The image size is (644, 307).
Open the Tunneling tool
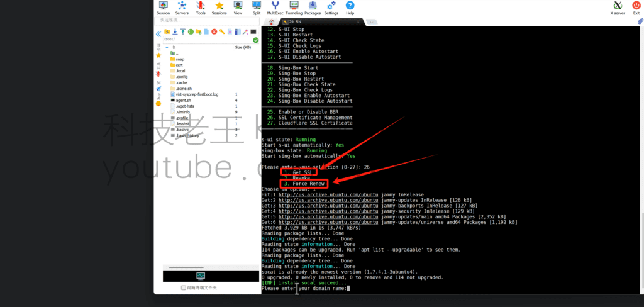tap(294, 8)
